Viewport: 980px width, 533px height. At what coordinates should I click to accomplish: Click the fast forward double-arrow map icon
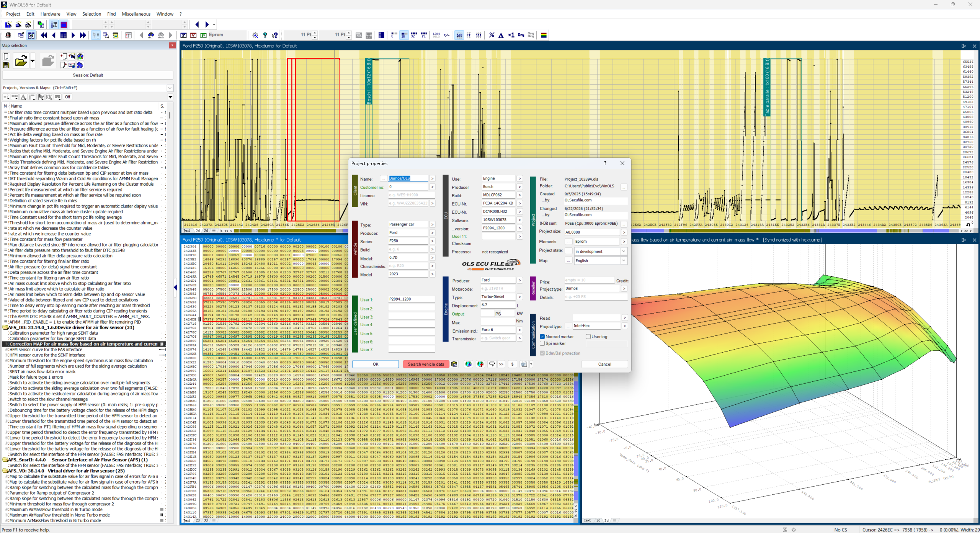pyautogui.click(x=83, y=35)
